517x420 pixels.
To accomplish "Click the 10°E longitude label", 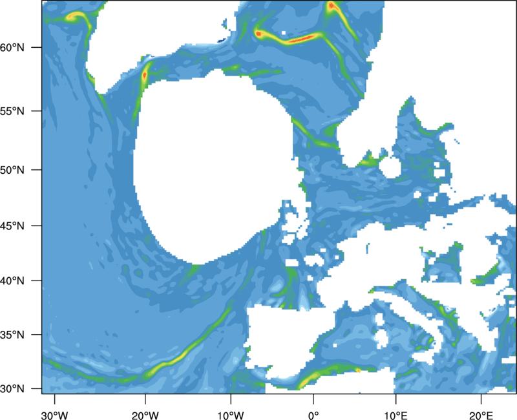I will click(x=396, y=415).
